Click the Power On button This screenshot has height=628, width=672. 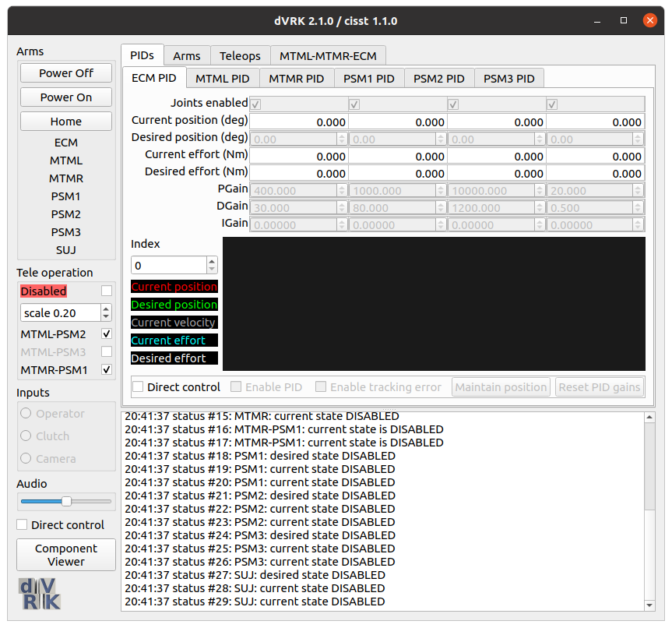tap(66, 97)
